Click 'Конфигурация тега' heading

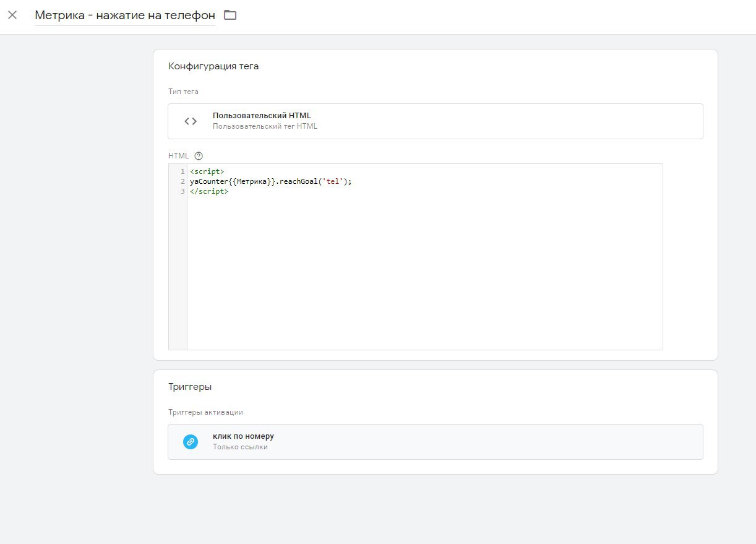[213, 66]
